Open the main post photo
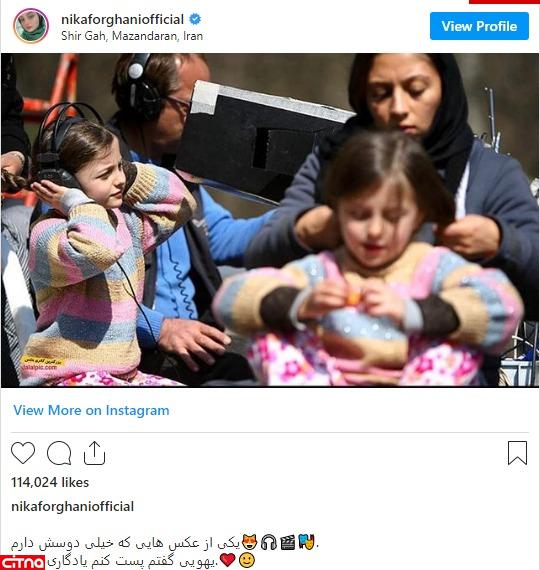540x570 pixels. (x=270, y=220)
